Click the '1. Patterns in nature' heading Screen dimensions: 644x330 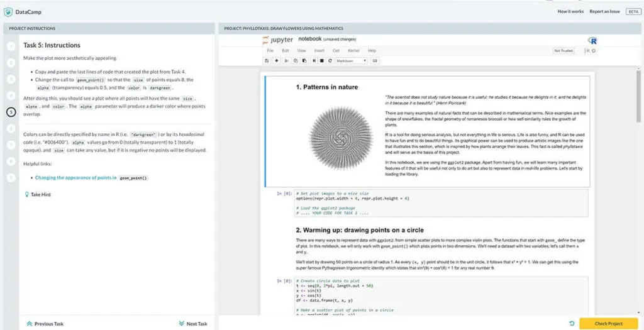(x=327, y=87)
